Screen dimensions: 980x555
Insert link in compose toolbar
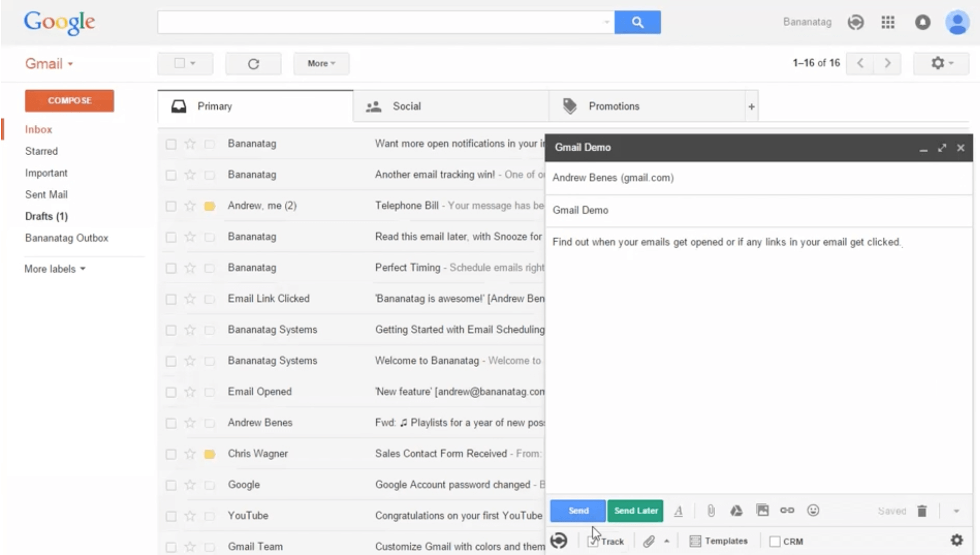click(x=787, y=510)
